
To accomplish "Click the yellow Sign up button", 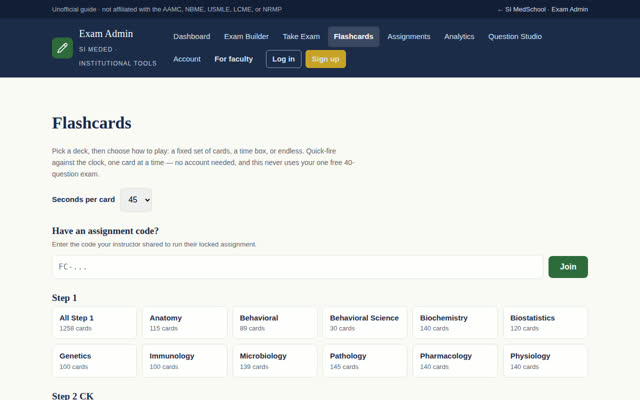I will tap(325, 59).
